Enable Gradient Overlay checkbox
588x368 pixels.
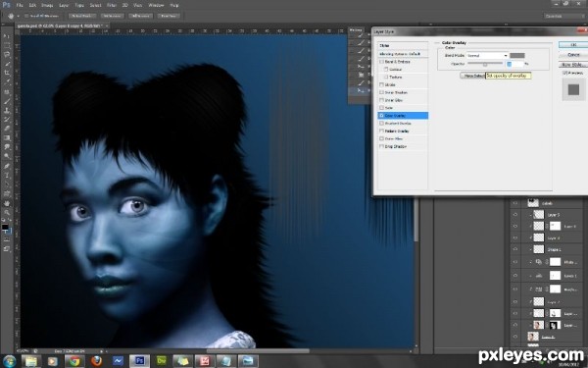(x=382, y=124)
